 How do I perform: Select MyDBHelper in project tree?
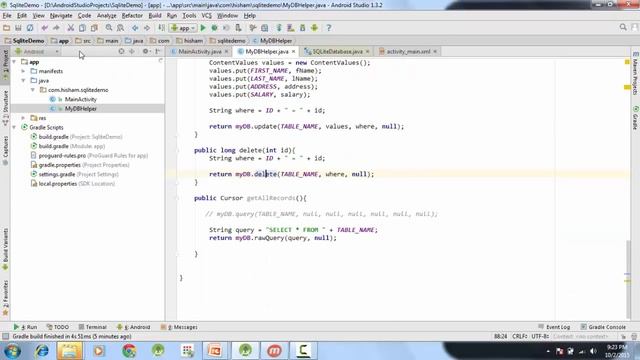(80, 109)
